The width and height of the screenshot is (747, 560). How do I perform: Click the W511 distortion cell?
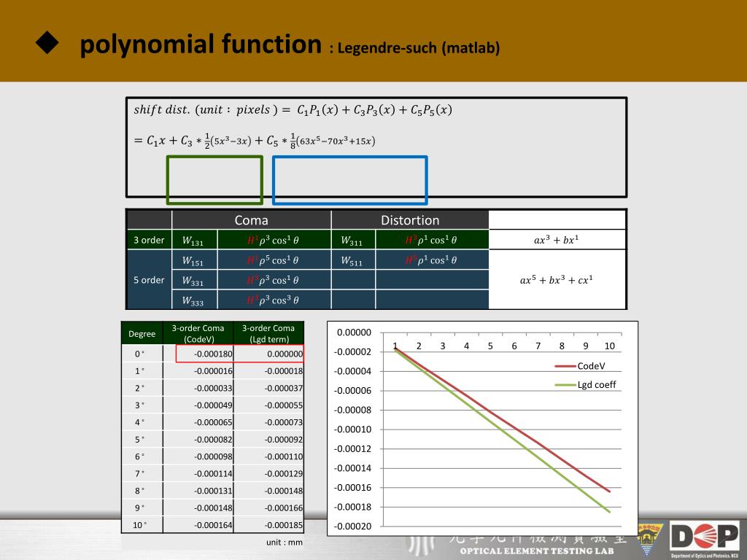click(x=352, y=260)
